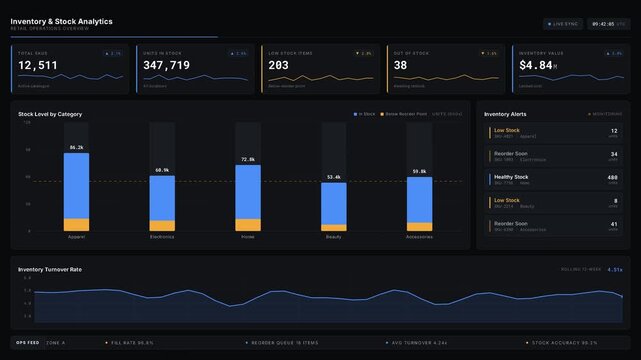Click the Units in Stock sparkline chart
The width and height of the screenshot is (641, 360).
(x=195, y=77)
